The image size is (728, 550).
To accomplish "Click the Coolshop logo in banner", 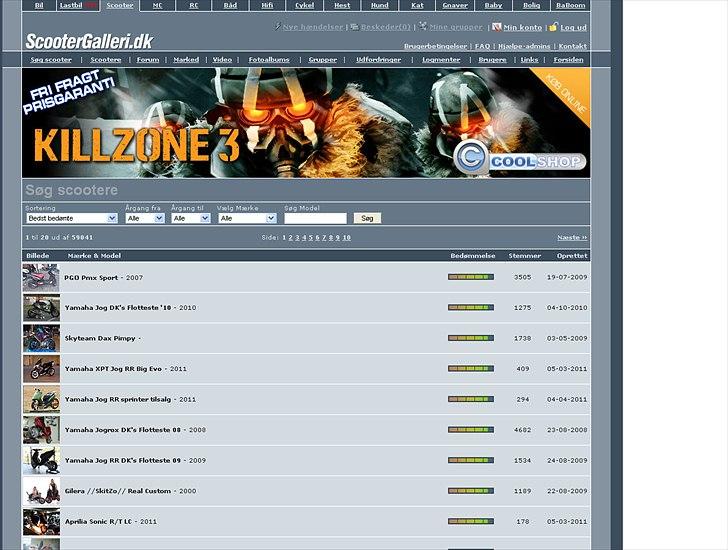I will coord(519,157).
